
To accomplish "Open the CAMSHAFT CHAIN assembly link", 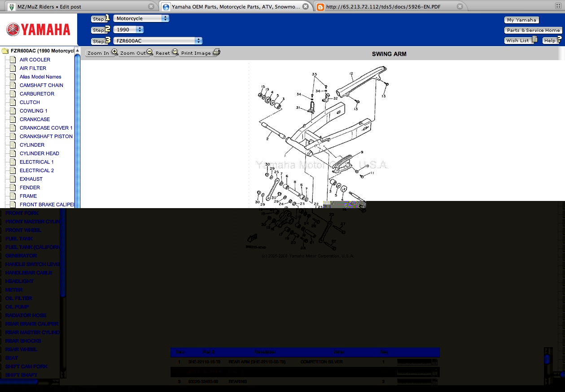I will coord(41,85).
